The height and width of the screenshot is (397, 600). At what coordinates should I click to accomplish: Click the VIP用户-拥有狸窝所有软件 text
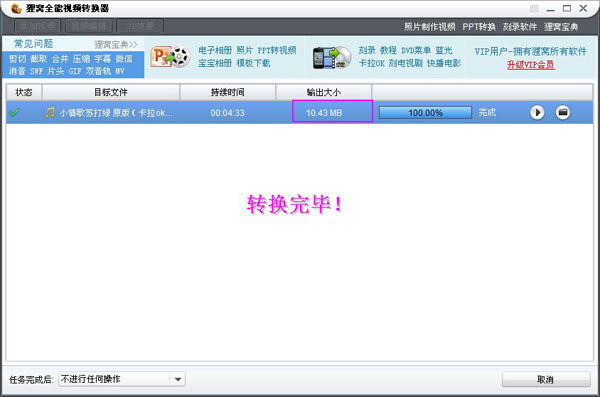[530, 51]
